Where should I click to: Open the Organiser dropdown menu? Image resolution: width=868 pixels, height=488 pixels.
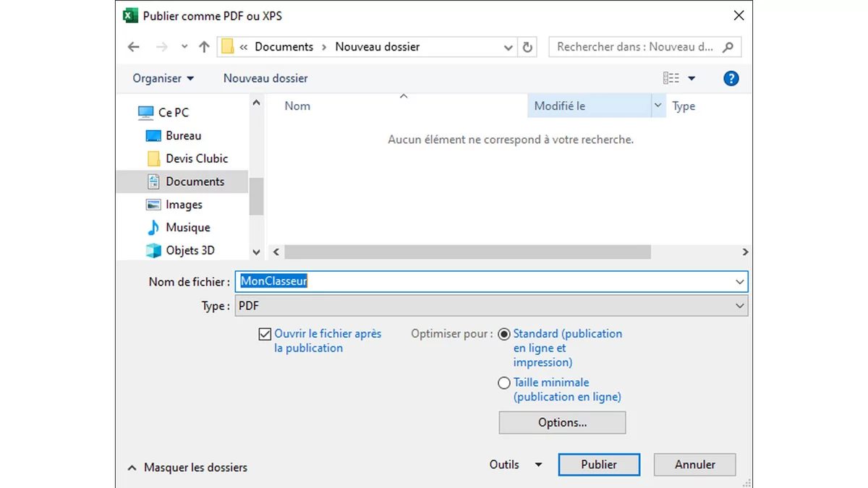163,78
